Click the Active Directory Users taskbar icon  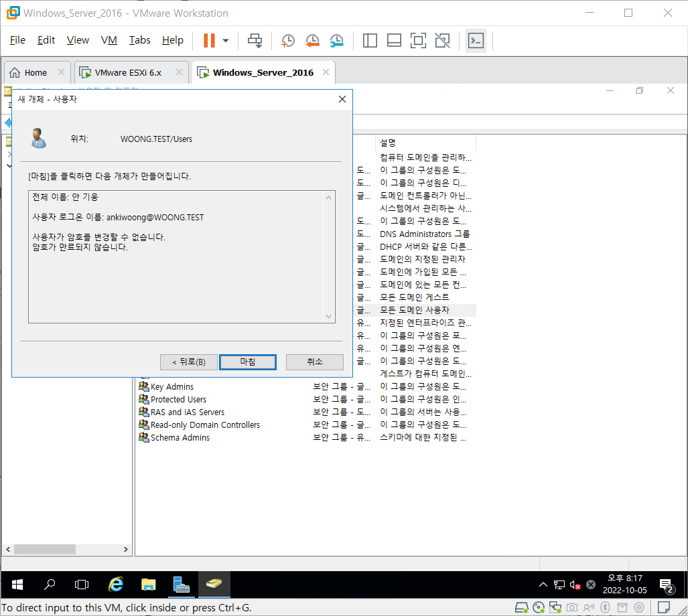(x=214, y=585)
